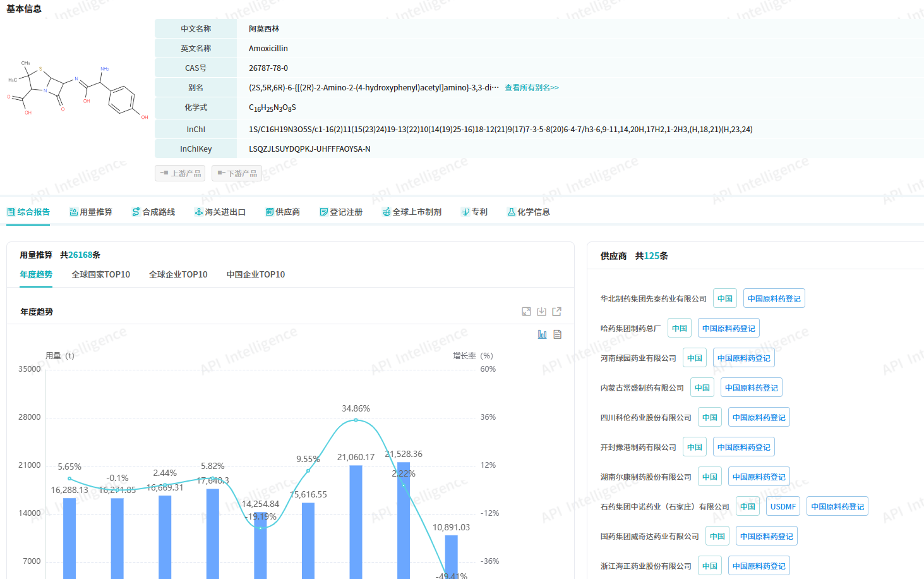Viewport: 924px width, 579px height.
Task: Open annual trend chart in new window
Action: pos(556,312)
